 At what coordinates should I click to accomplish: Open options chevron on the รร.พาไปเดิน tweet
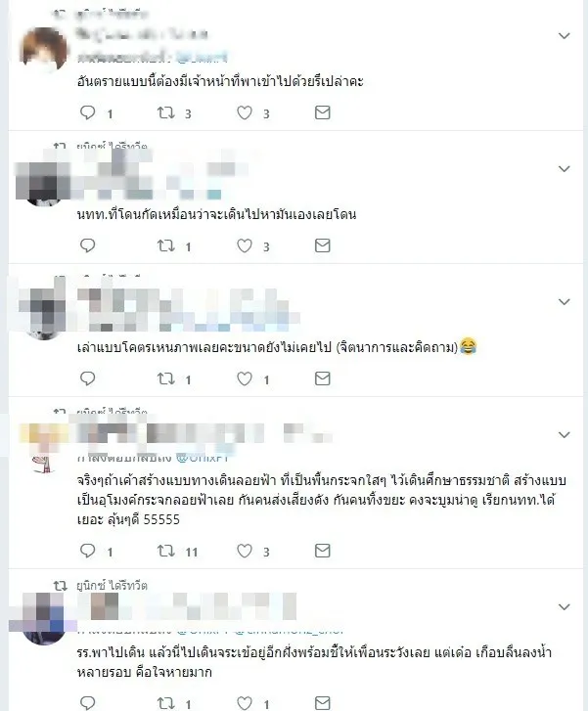click(564, 606)
